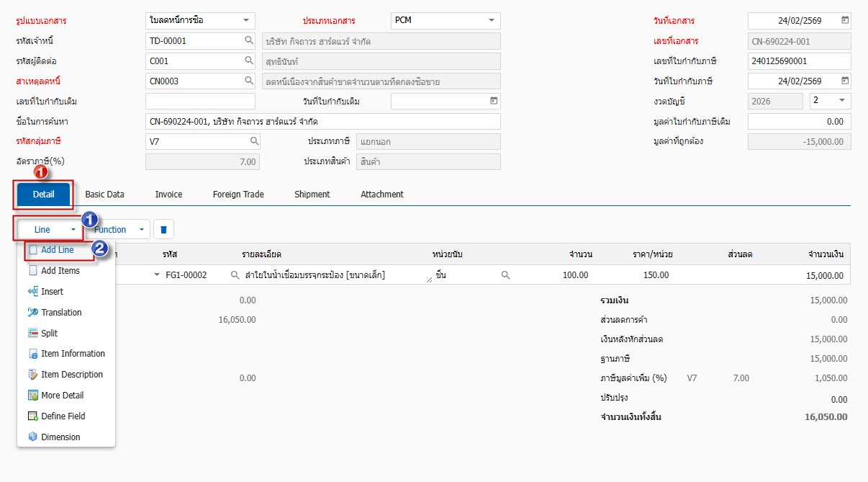Click the trash delete icon in toolbar
Screen dimensions: 868x482
[163, 230]
